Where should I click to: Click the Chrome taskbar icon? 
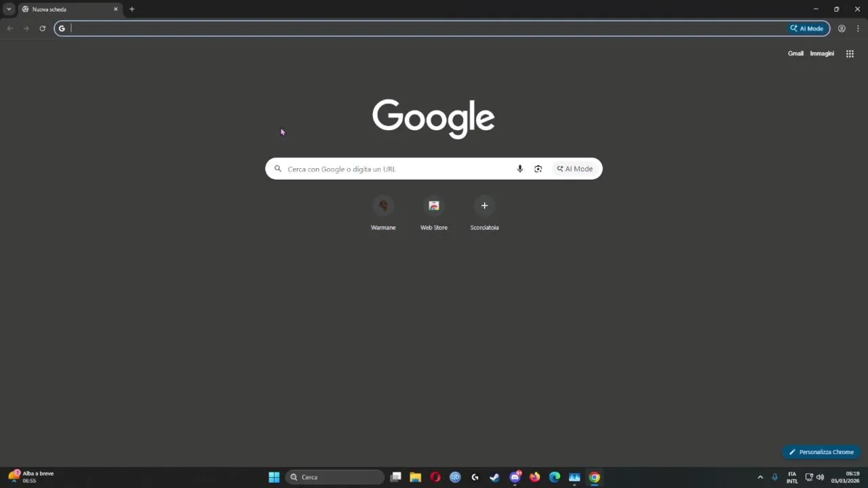click(x=595, y=477)
